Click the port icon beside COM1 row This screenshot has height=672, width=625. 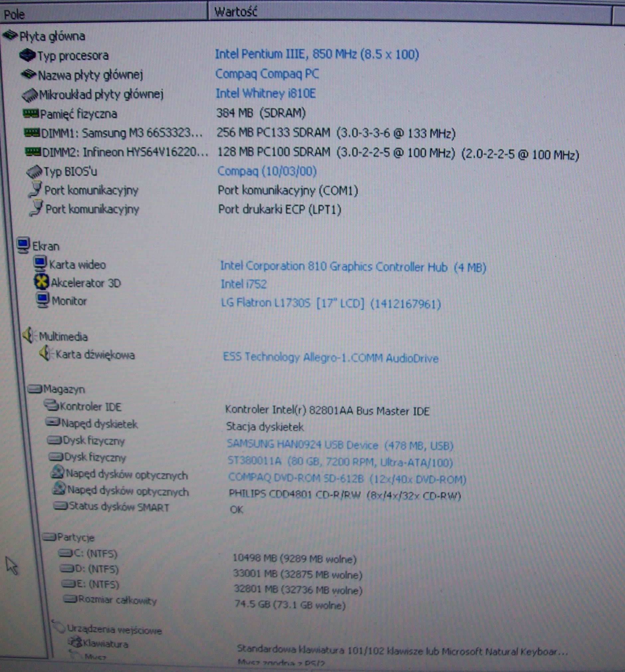(x=35, y=189)
